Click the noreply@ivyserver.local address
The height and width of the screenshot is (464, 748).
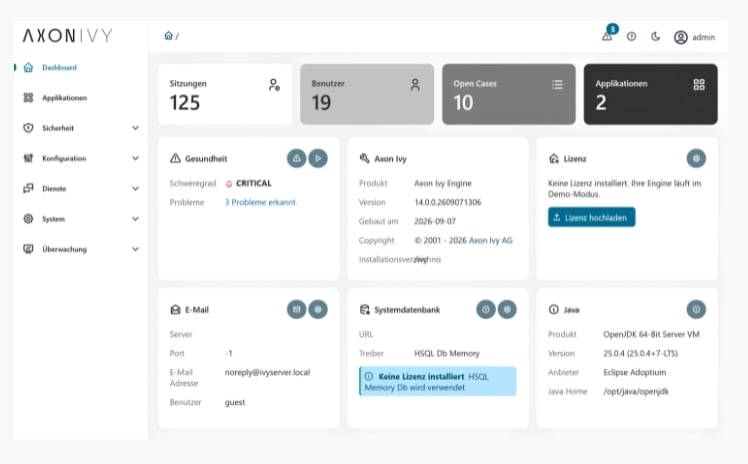point(267,372)
